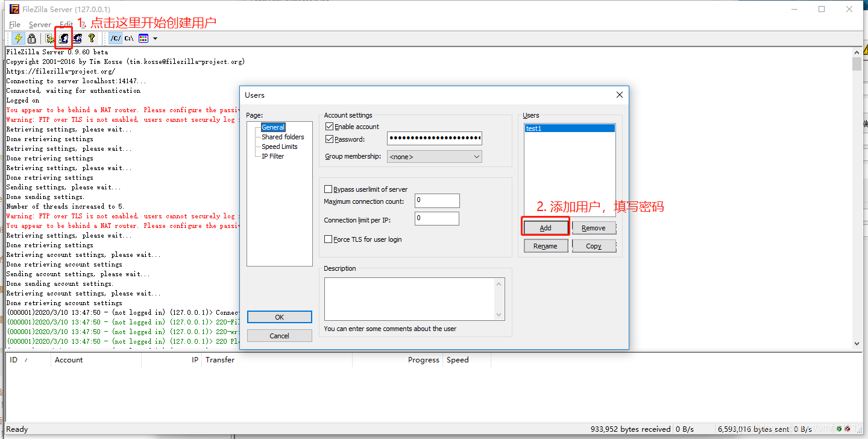This screenshot has width=868, height=439.
Task: Select the /C/ path display icon
Action: pos(115,38)
